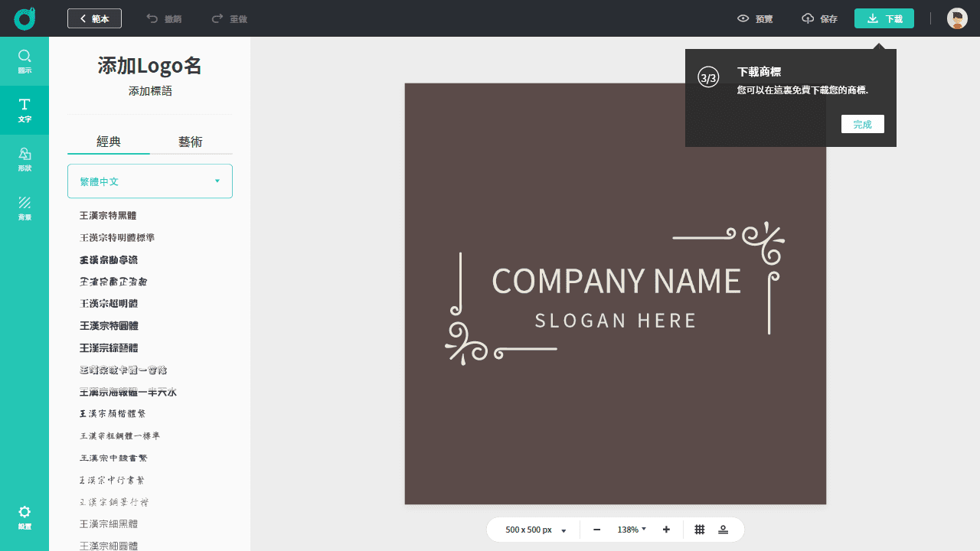Click the user avatar icon
Viewport: 980px width, 551px height.
click(x=957, y=18)
